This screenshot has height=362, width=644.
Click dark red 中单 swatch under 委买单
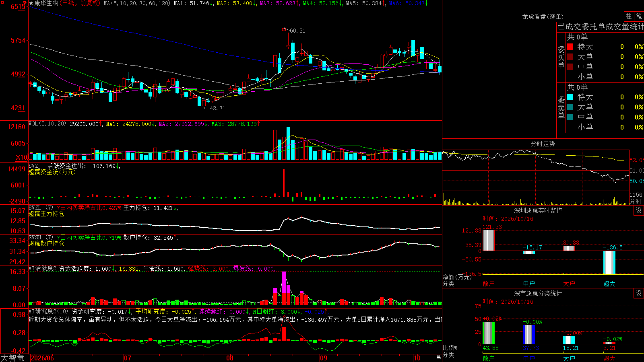(x=570, y=67)
